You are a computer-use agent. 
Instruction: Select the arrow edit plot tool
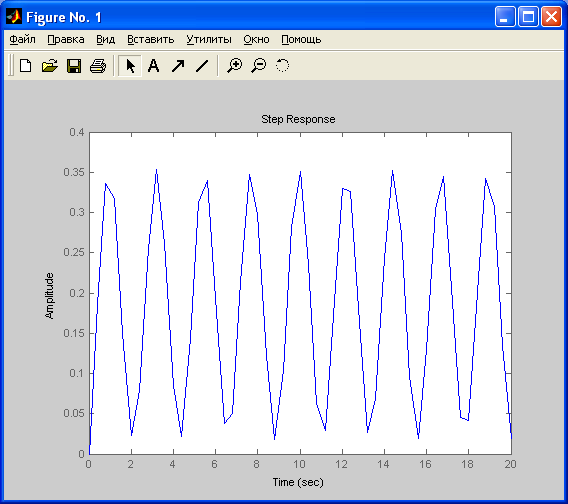point(130,66)
